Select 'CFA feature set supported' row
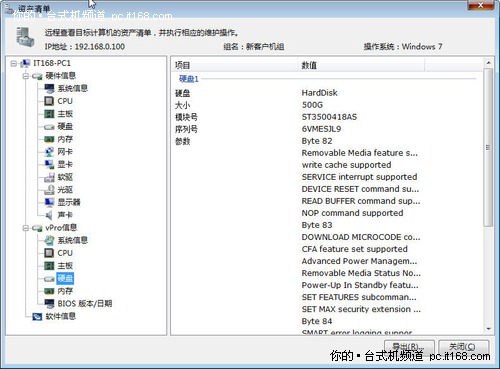Viewport: 500px width, 369px height. pyautogui.click(x=355, y=249)
